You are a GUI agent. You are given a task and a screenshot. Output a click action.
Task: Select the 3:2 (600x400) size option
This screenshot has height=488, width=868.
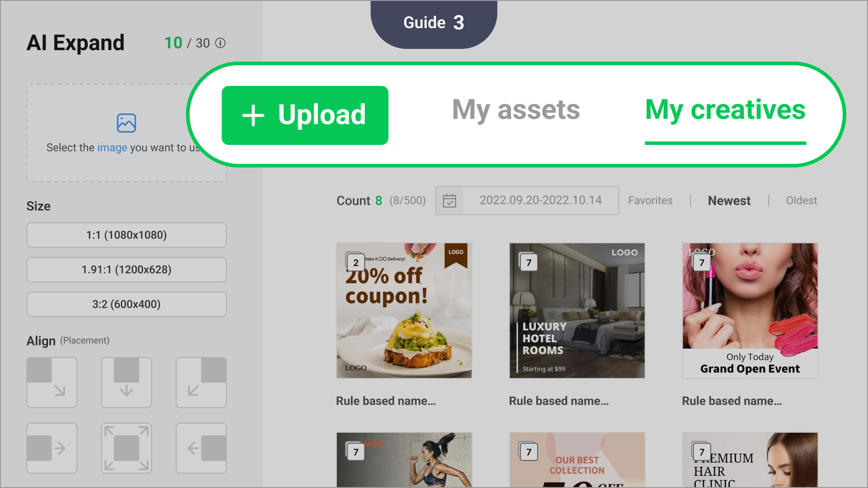(x=126, y=304)
